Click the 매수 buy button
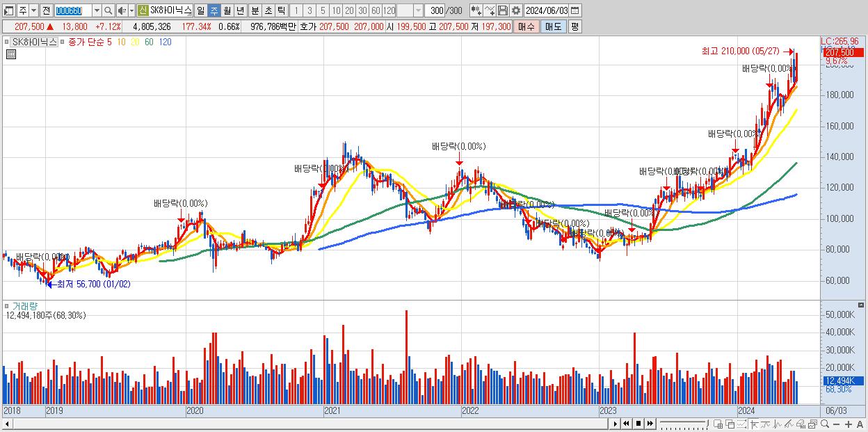Image resolution: width=868 pixels, height=432 pixels. tap(527, 26)
